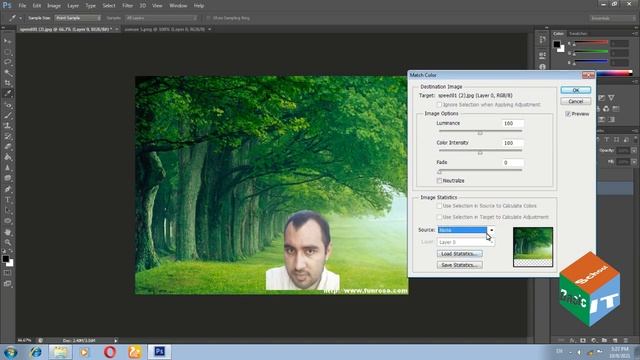The width and height of the screenshot is (640, 360).
Task: Select the Hand tool
Action: (x=8, y=232)
